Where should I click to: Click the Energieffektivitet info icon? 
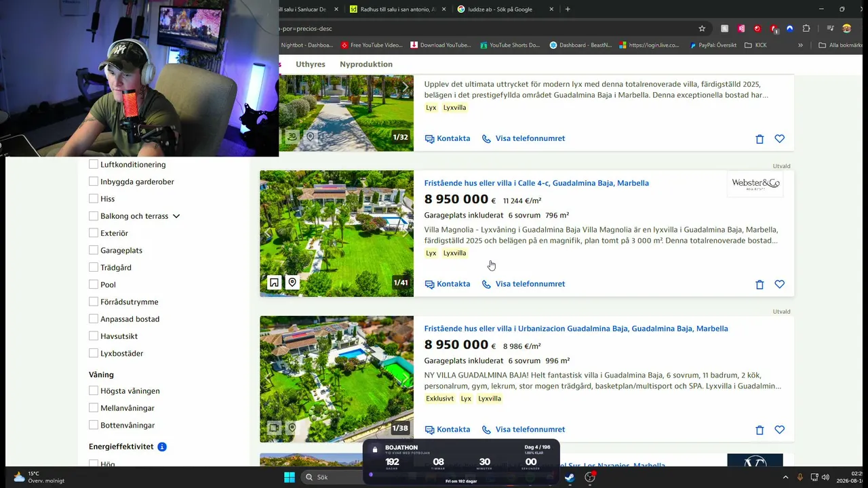pos(162,447)
